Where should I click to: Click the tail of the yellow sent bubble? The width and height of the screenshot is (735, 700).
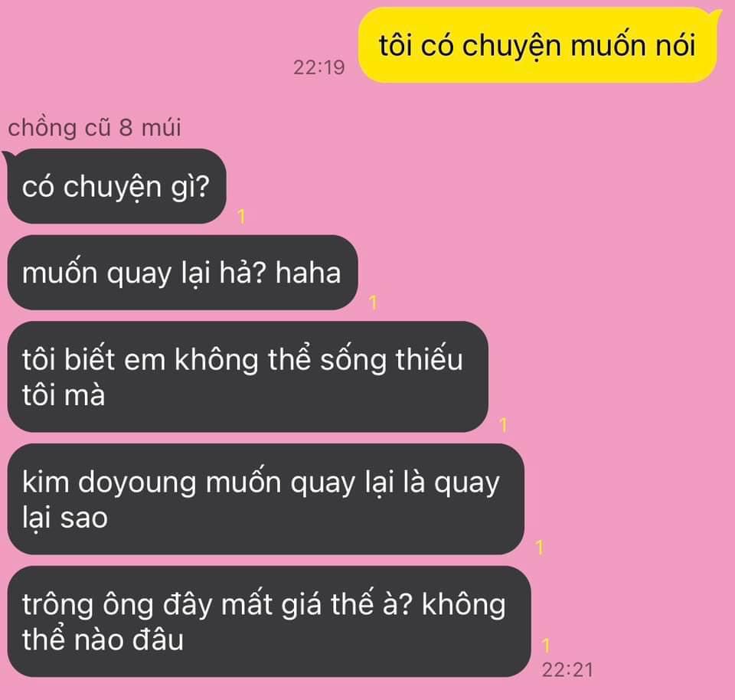click(715, 15)
